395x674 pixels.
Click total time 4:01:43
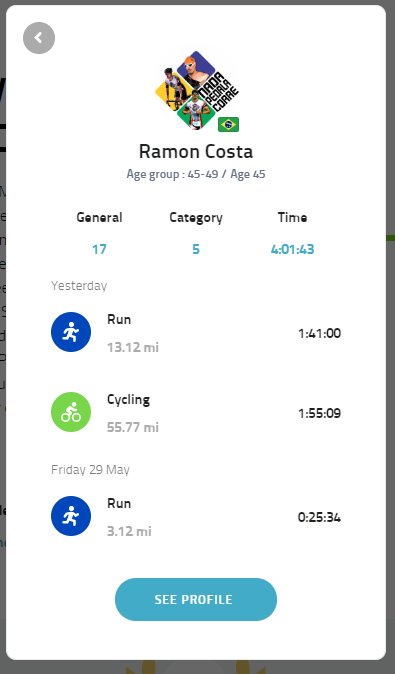292,249
